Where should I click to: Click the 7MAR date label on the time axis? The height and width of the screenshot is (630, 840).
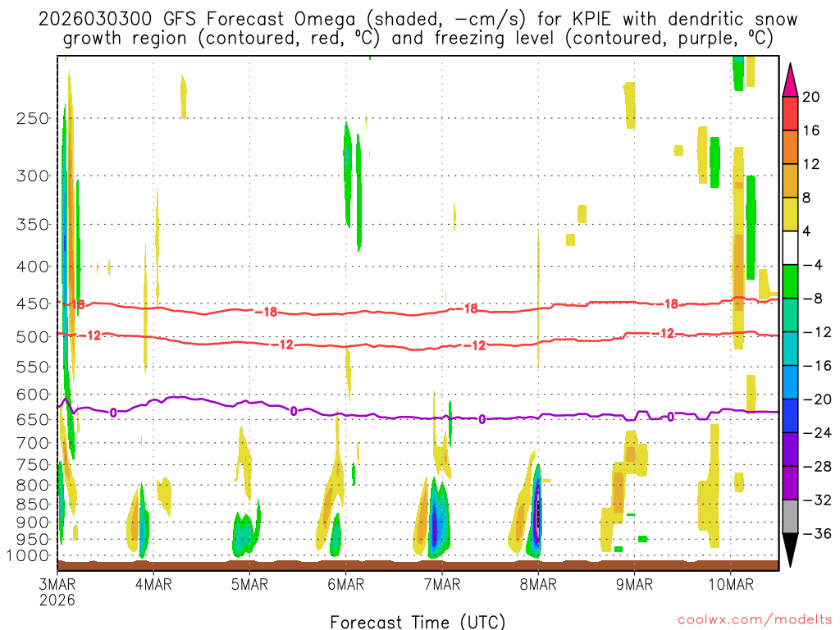point(441,585)
